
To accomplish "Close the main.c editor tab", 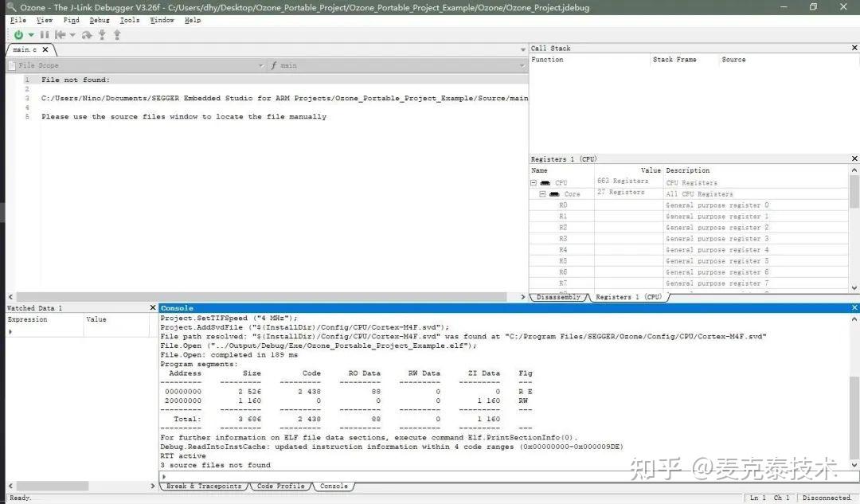I will tap(45, 49).
